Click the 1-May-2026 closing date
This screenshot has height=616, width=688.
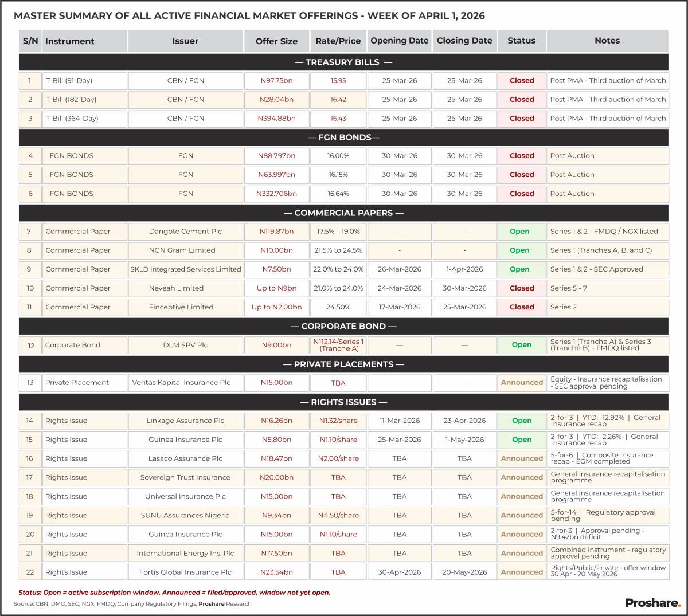(464, 440)
